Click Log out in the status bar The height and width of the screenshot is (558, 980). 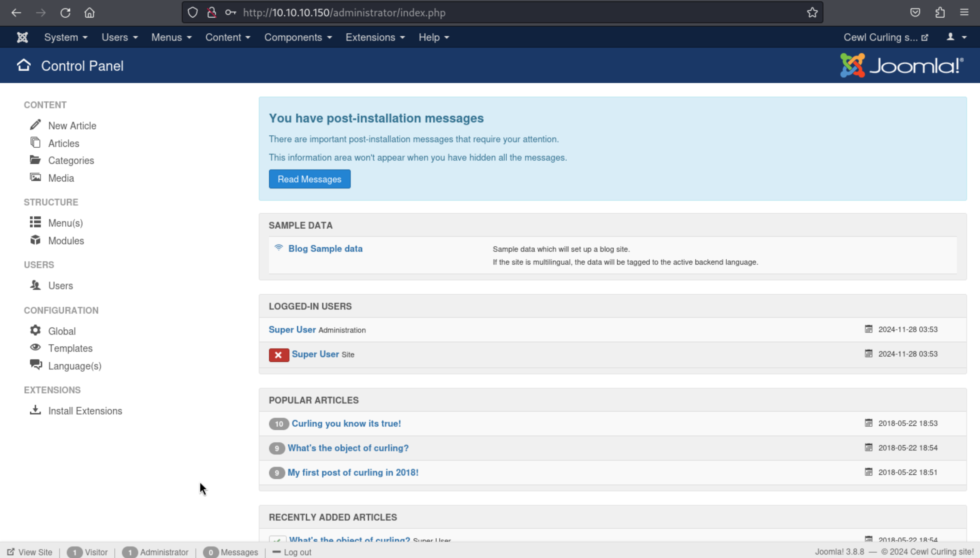(x=292, y=552)
